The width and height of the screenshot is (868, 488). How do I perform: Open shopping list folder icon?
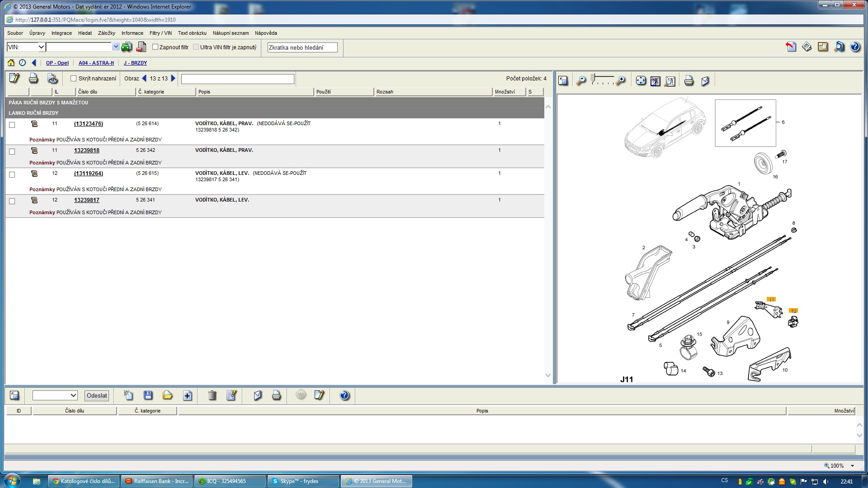point(167,395)
